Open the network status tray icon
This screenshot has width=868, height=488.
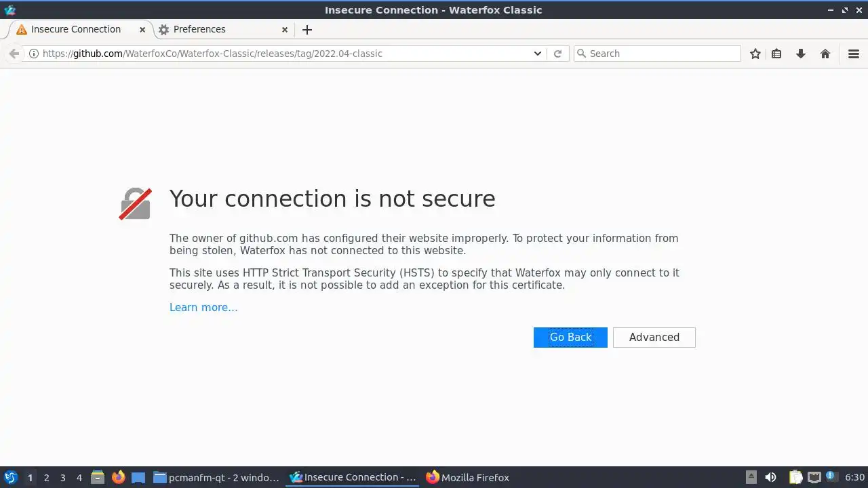coord(814,478)
